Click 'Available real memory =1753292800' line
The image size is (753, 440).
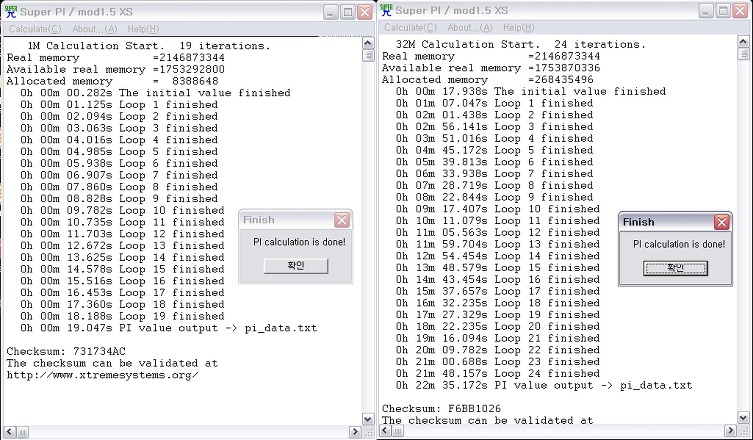click(x=116, y=69)
